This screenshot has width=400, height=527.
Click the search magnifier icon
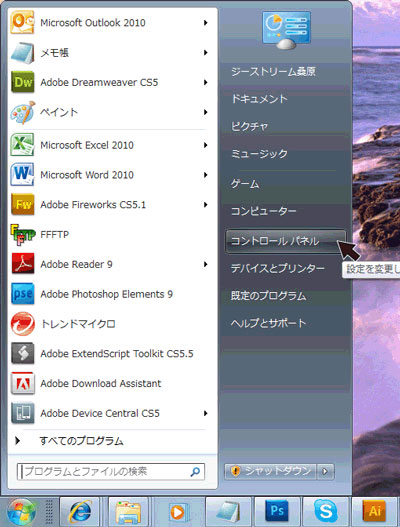tap(195, 472)
